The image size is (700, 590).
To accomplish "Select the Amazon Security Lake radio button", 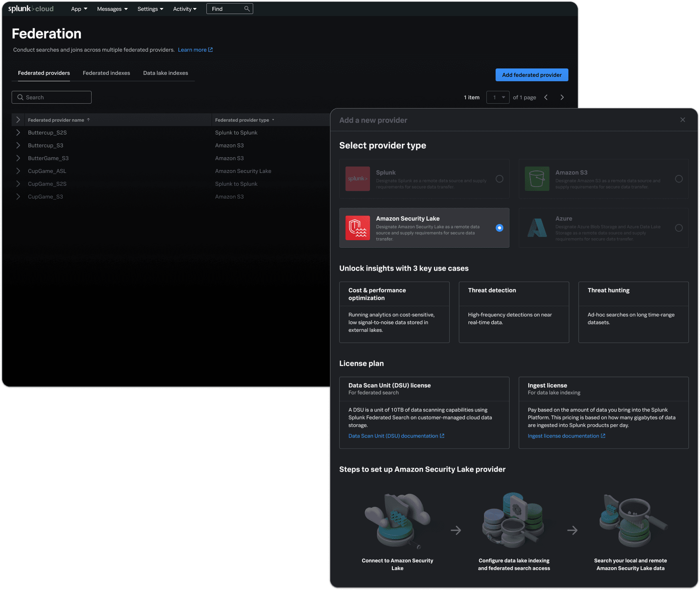I will coord(500,228).
